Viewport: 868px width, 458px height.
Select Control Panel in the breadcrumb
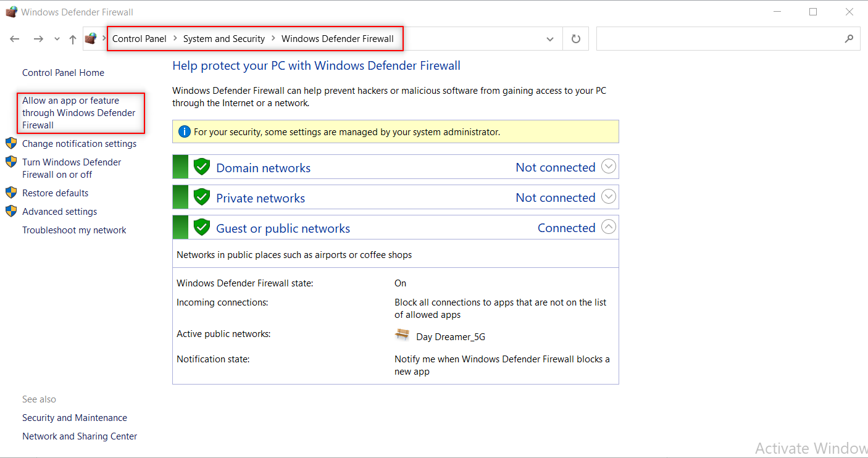[x=140, y=38]
